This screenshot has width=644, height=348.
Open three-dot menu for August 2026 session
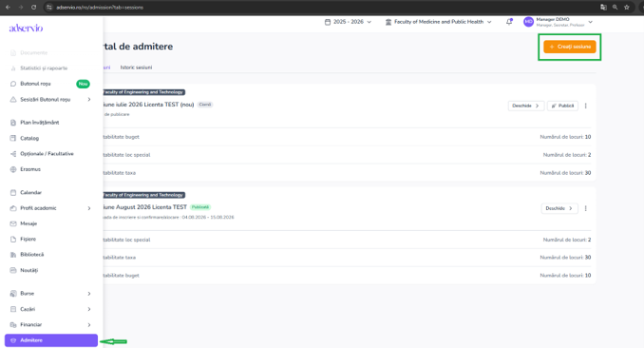586,208
